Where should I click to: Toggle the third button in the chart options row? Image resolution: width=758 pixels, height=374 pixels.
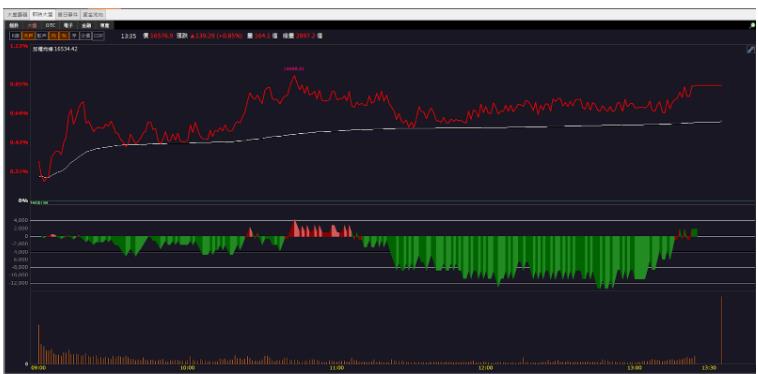42,36
